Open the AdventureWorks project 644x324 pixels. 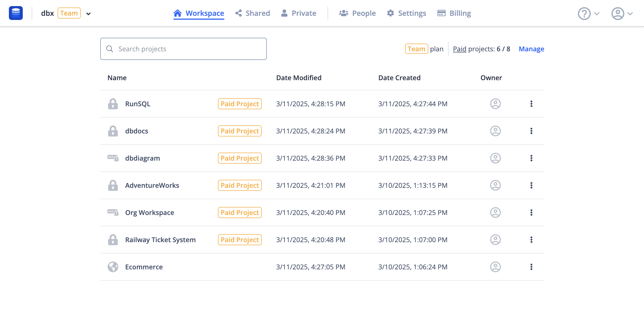click(152, 185)
